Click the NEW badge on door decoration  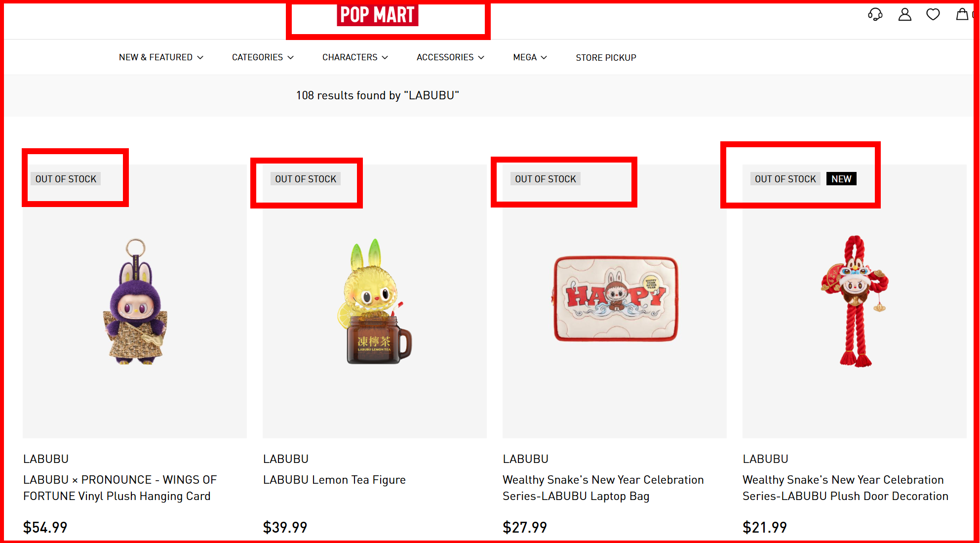tap(841, 179)
